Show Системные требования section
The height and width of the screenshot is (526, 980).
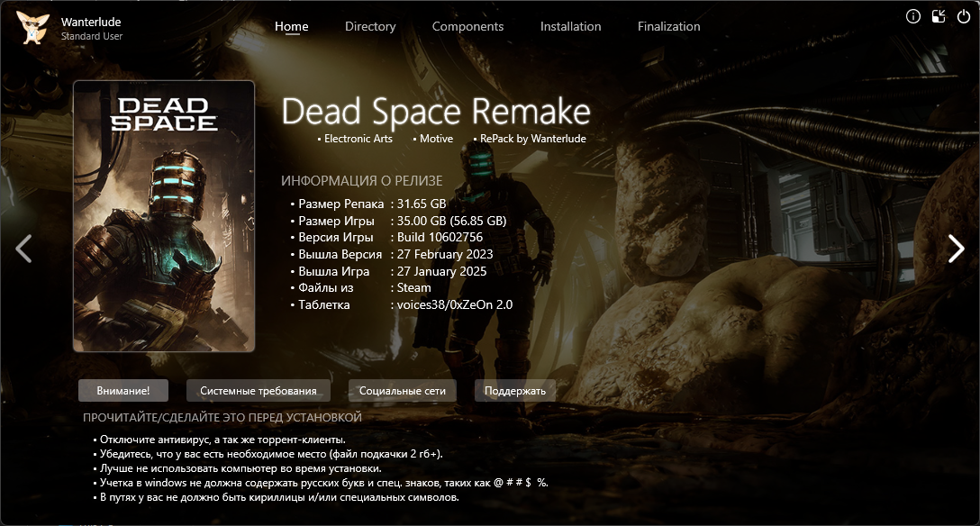(259, 391)
